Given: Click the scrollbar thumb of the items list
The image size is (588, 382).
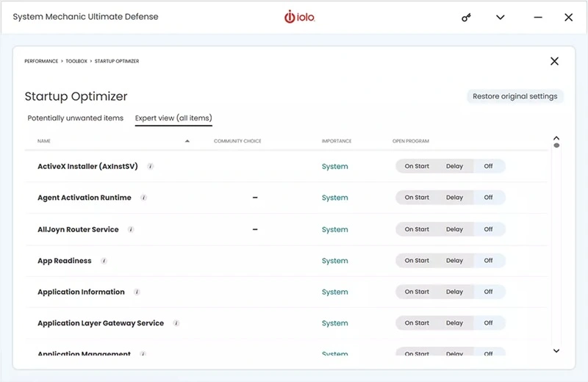Looking at the screenshot, I should pos(556,145).
